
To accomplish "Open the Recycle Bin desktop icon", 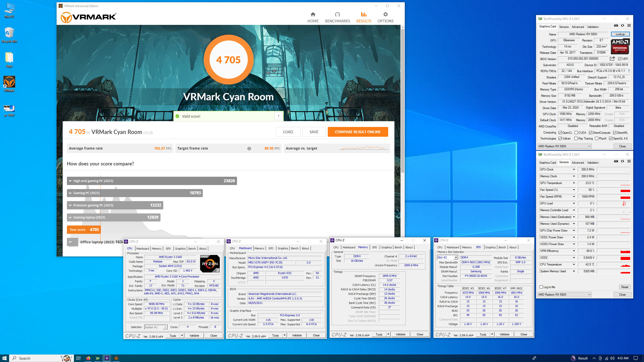I will (x=9, y=35).
